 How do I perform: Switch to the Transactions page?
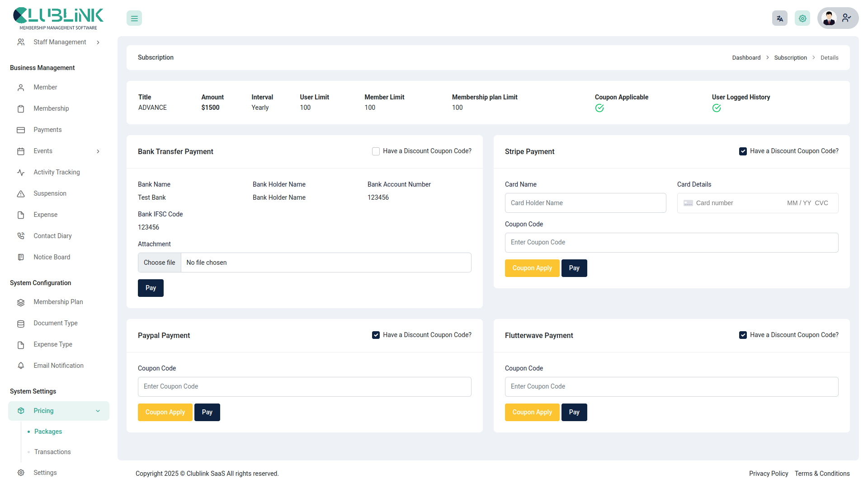(x=52, y=452)
